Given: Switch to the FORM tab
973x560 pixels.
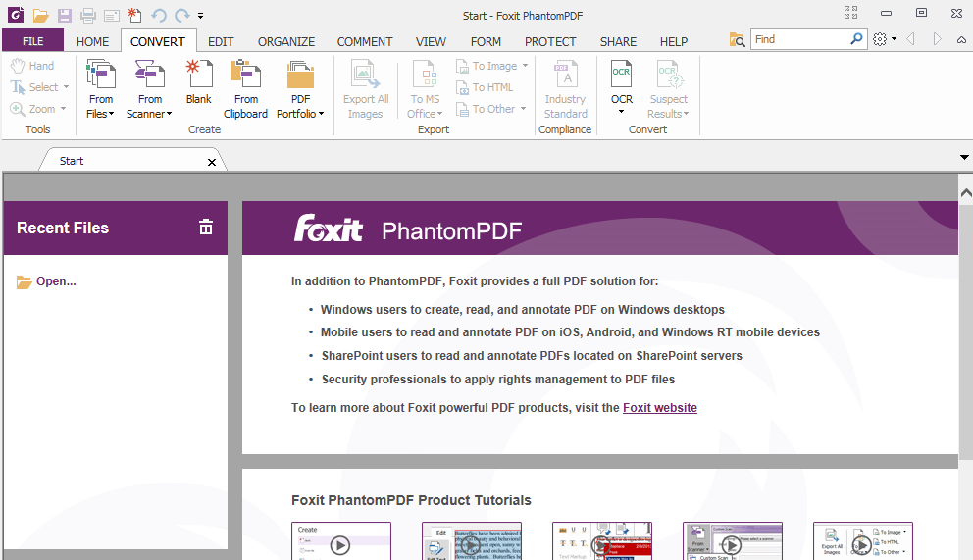Looking at the screenshot, I should coord(486,41).
